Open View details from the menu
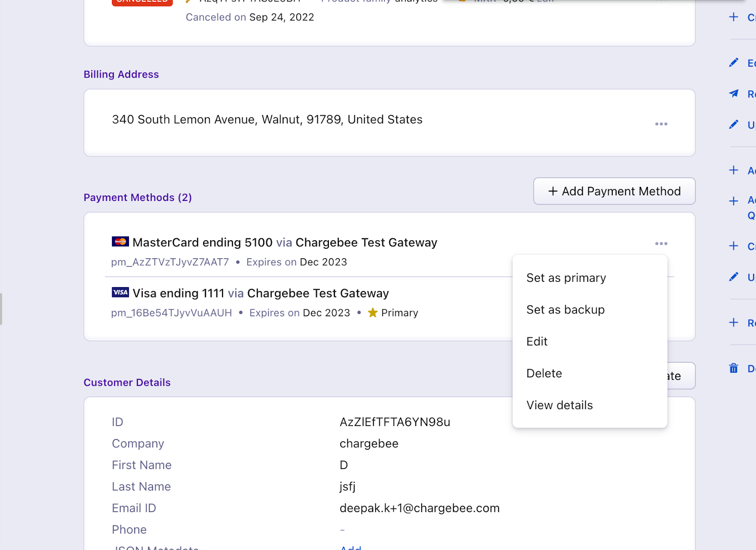Screen dimensions: 756x550 [x=559, y=405]
